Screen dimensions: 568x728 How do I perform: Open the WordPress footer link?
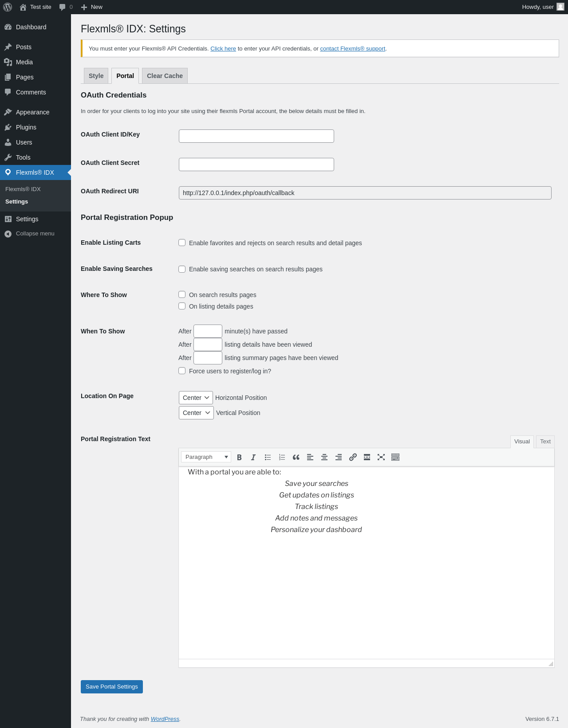tap(165, 719)
